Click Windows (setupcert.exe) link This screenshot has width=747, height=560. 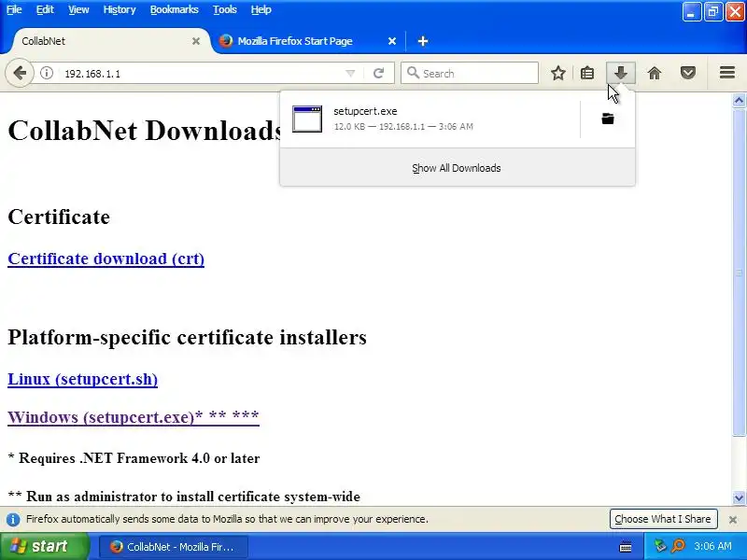tap(134, 417)
